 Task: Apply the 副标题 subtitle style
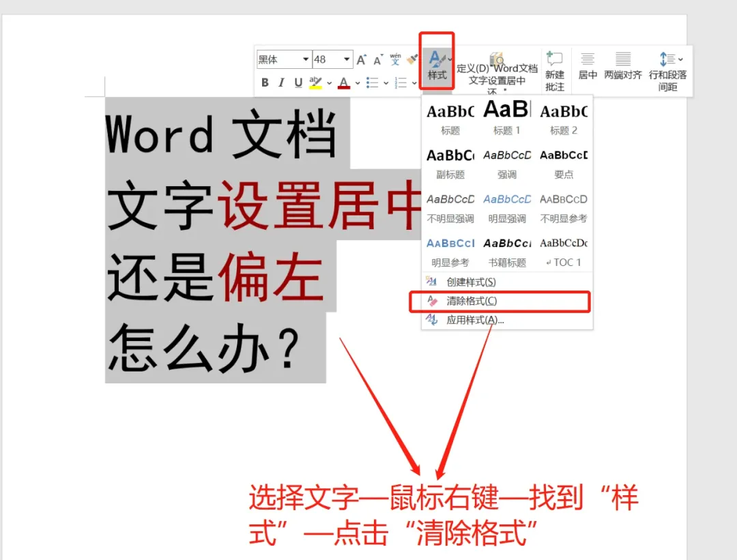pyautogui.click(x=450, y=163)
